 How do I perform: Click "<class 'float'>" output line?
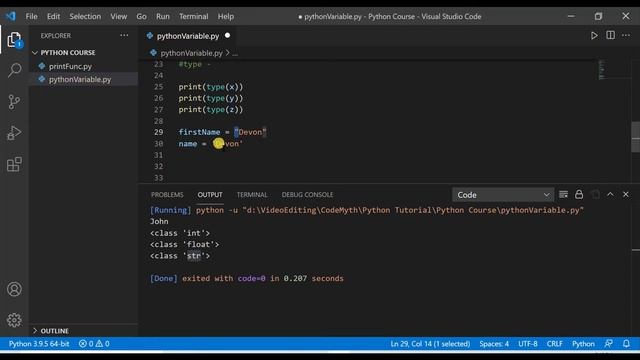[x=184, y=244]
